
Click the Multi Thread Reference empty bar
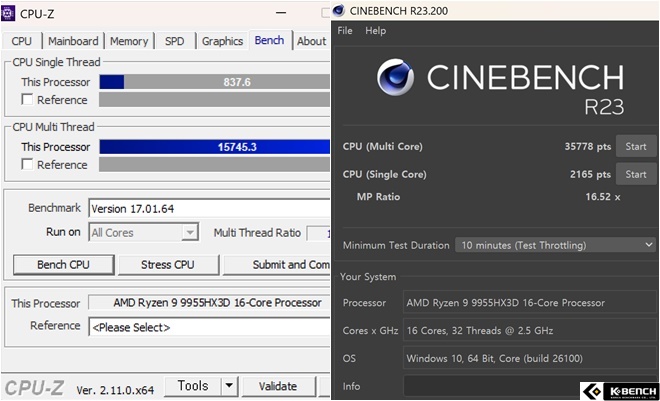pos(215,165)
